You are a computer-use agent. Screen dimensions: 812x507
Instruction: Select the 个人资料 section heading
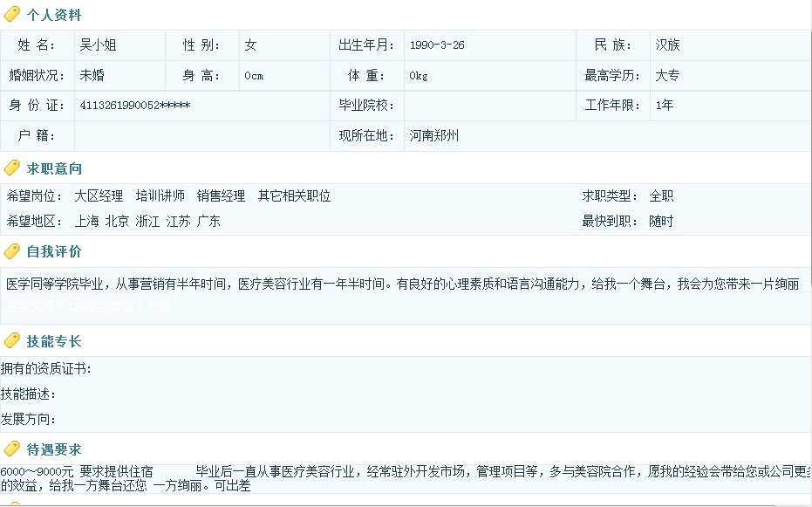(x=54, y=15)
